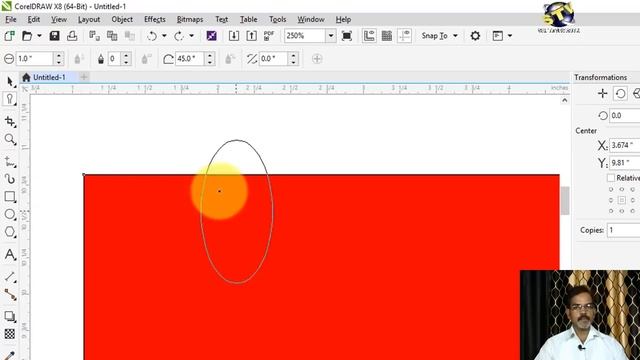Click the X center field 3.674
The image size is (640, 360).
click(x=625, y=145)
